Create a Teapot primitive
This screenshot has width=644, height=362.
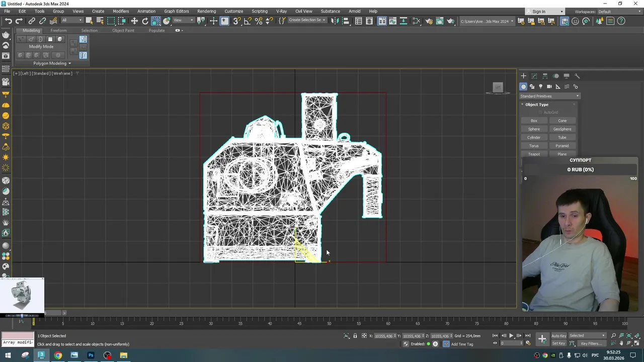coord(534,154)
